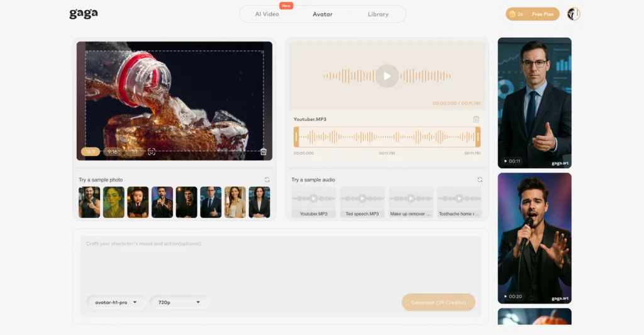Play the singer example video 00:20
644x335 pixels.
click(535, 238)
